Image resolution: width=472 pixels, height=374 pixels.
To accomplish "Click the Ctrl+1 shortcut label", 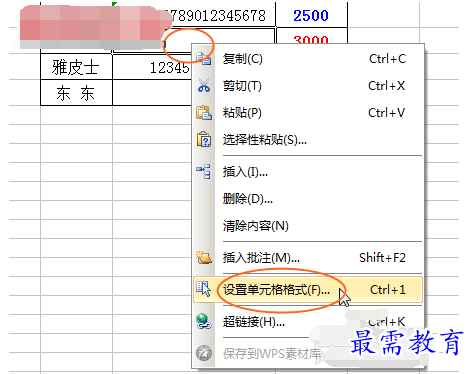I will tap(388, 290).
